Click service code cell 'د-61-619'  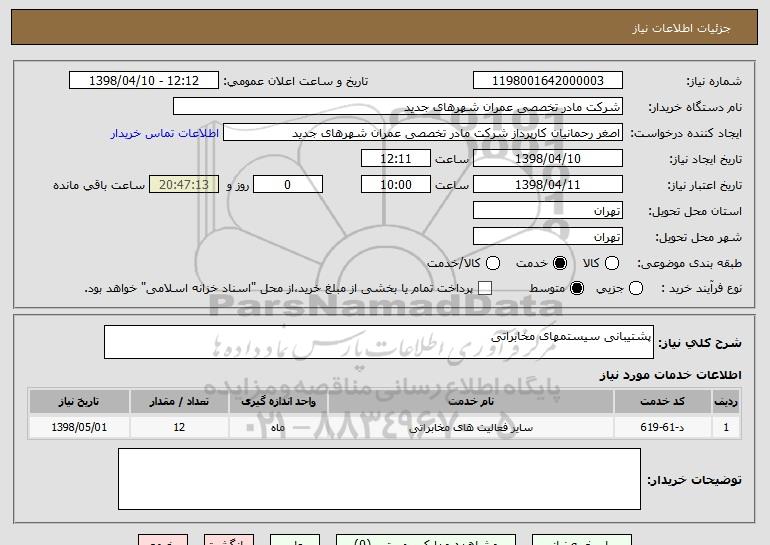pyautogui.click(x=662, y=427)
